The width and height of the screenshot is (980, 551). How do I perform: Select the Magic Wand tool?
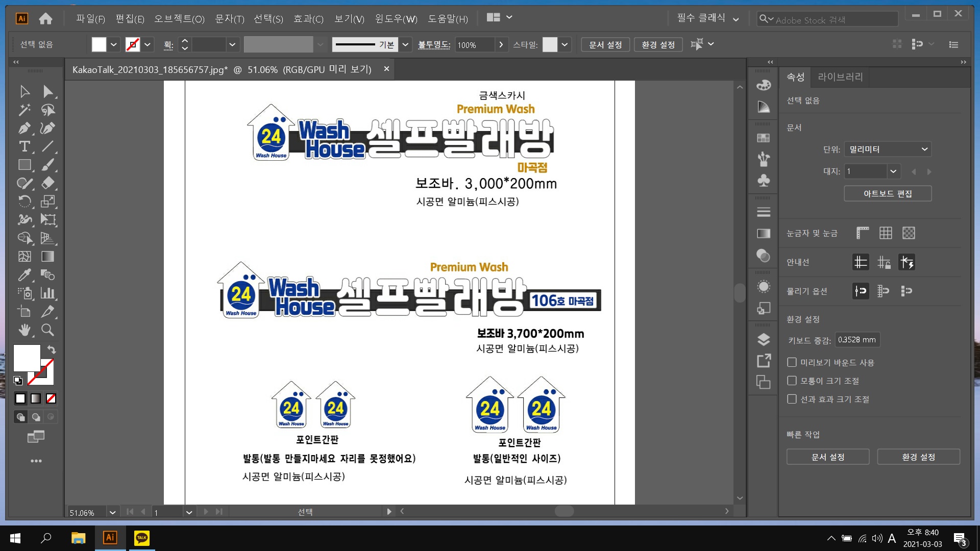pyautogui.click(x=24, y=110)
